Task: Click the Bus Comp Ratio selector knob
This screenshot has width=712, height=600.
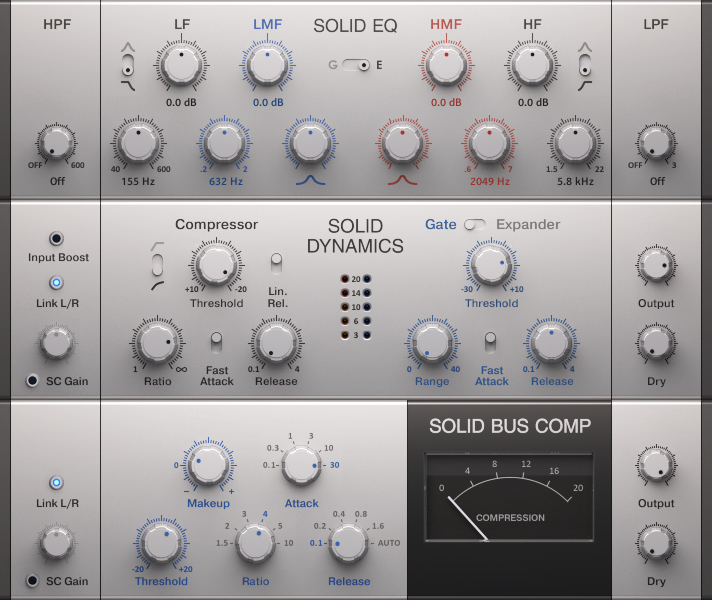Action: tap(255, 543)
